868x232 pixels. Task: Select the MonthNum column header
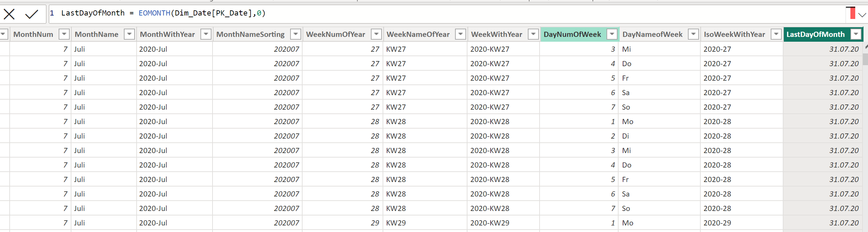click(33, 34)
